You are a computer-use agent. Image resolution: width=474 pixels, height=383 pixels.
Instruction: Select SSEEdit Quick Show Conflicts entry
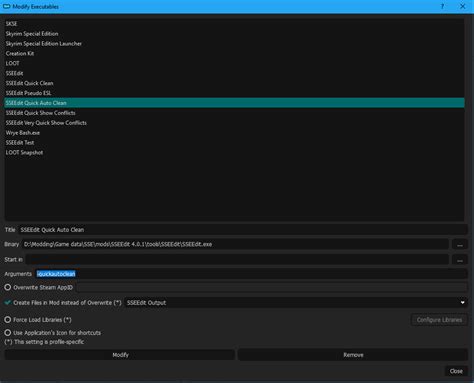click(x=234, y=113)
